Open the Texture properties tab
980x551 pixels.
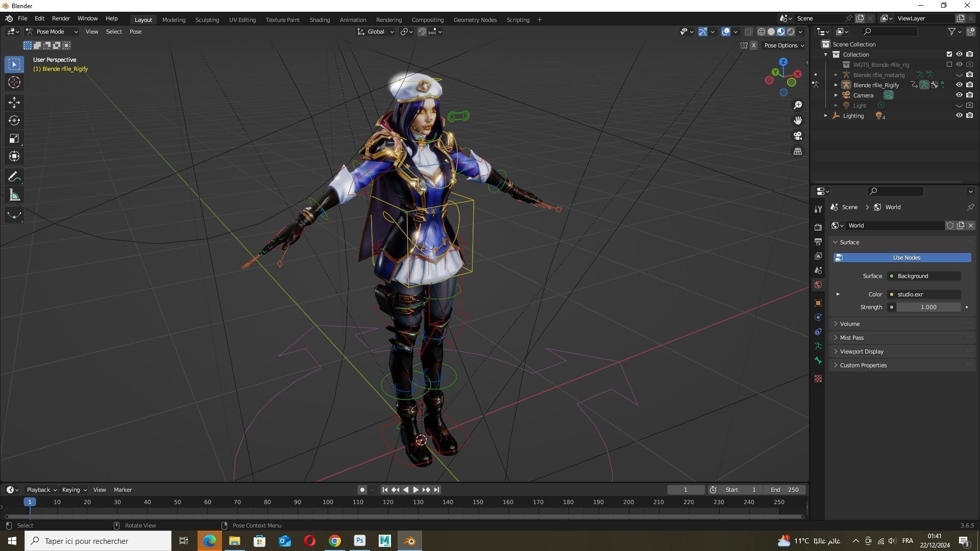818,379
